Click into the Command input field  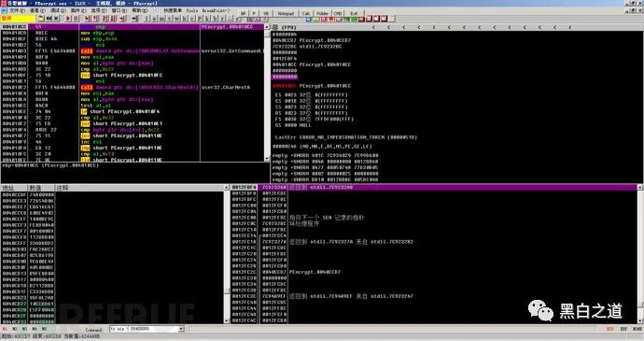tap(144, 329)
